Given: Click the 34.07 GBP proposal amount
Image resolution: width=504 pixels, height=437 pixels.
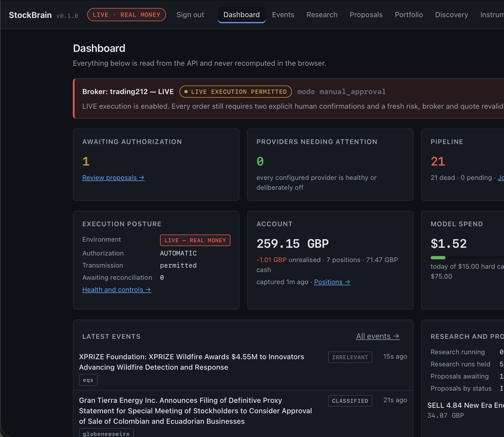Looking at the screenshot, I should pos(445,415).
